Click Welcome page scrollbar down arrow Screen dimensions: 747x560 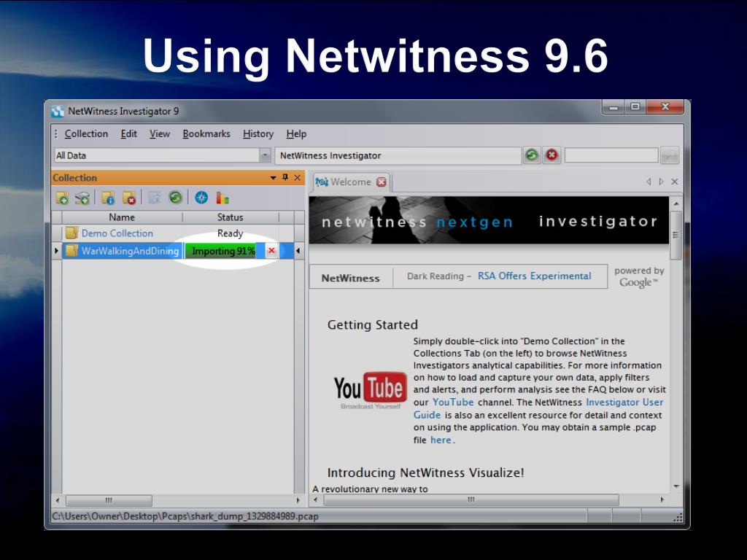(x=676, y=486)
